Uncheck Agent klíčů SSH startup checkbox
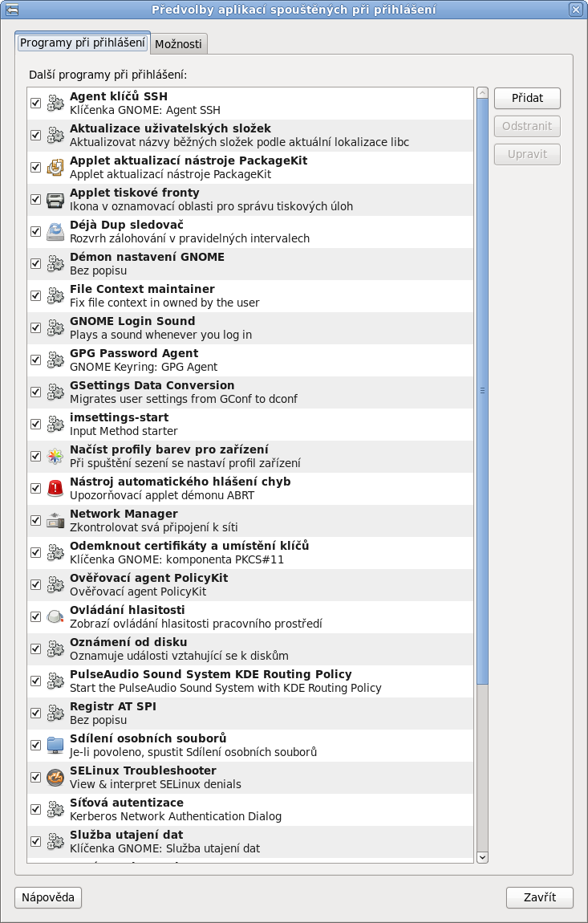Viewport: 588px width, 923px height. [35, 103]
